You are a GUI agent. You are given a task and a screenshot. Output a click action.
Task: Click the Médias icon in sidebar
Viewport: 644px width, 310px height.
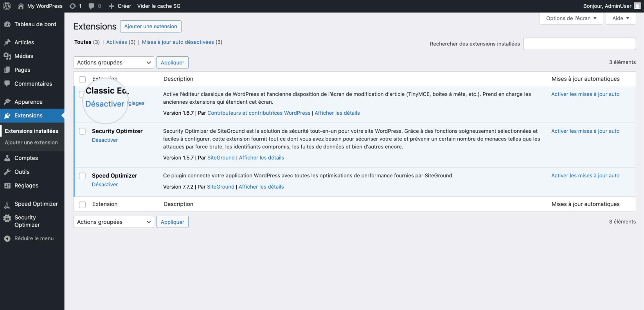[7, 56]
